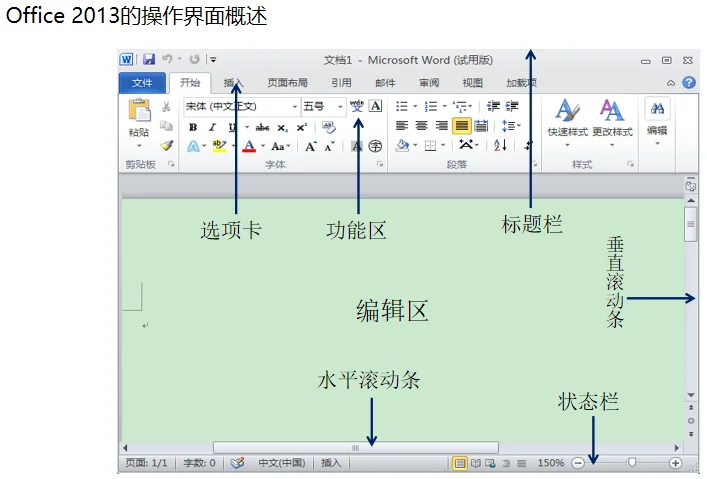Click the Text Effects glowing A icon
Screen dimensions: 707x479
click(x=193, y=146)
